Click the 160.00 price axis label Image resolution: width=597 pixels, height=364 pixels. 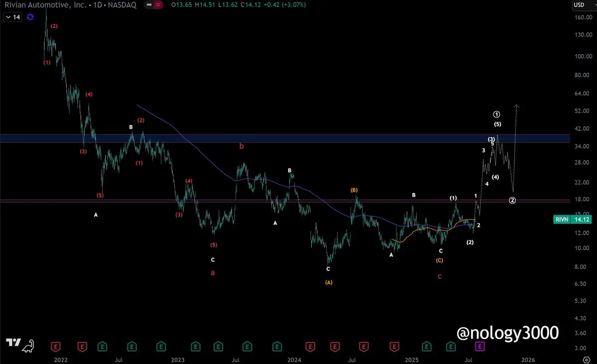583,17
